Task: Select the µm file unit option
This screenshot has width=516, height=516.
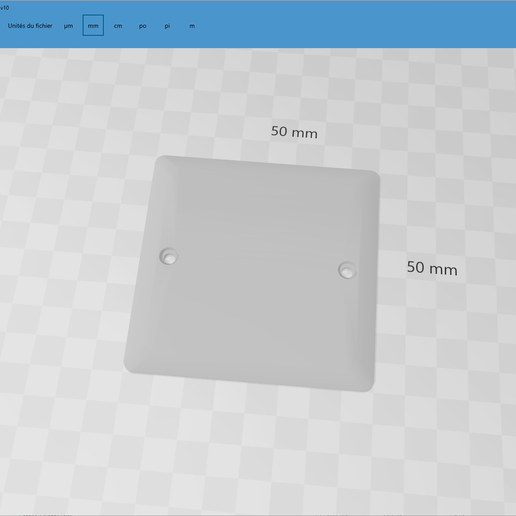Action: pyautogui.click(x=68, y=26)
